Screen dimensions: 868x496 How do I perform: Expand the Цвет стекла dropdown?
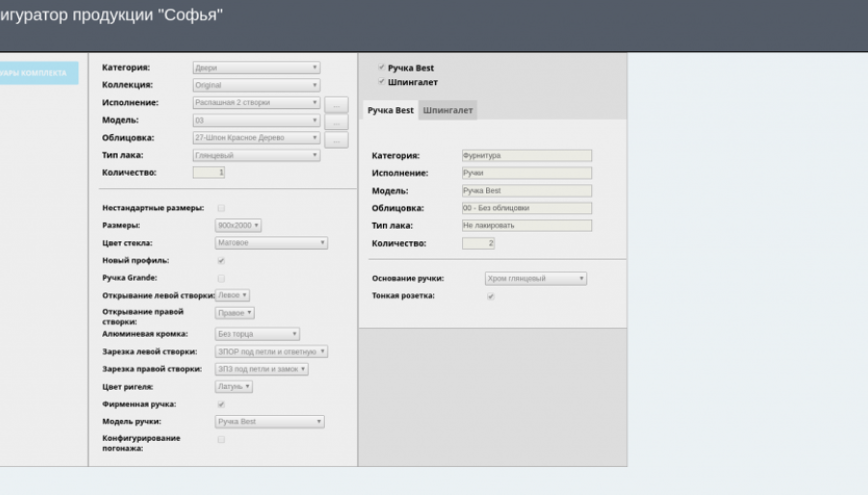click(271, 243)
